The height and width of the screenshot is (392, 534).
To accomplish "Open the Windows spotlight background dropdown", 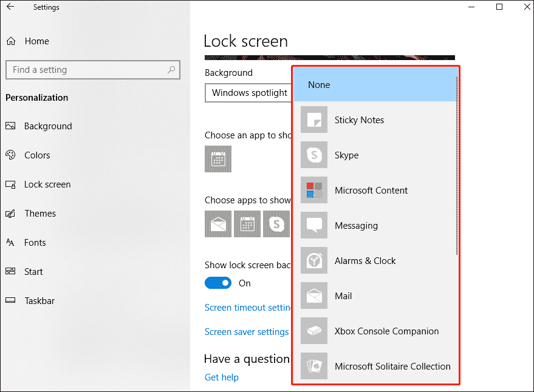I will 248,93.
